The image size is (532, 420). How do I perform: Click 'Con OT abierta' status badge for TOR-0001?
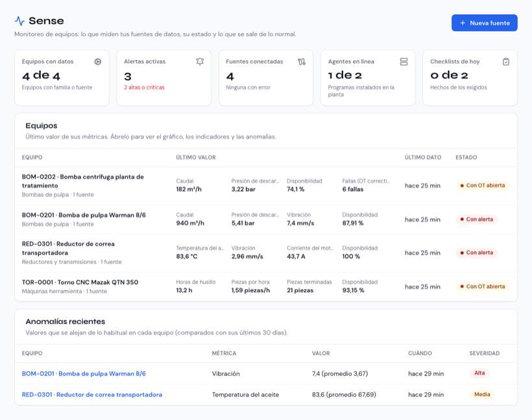[483, 286]
